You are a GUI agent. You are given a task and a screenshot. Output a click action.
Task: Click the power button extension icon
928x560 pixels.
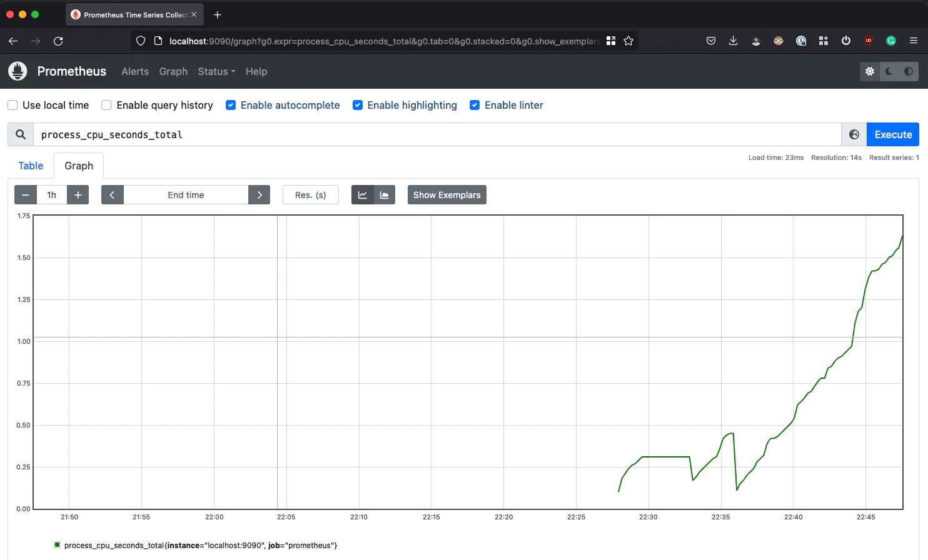point(846,41)
